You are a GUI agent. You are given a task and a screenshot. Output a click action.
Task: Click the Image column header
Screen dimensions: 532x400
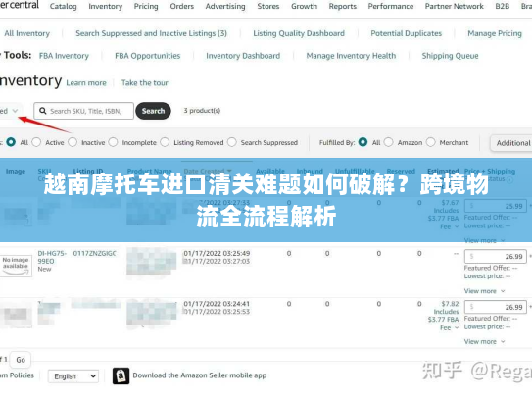[x=16, y=172]
